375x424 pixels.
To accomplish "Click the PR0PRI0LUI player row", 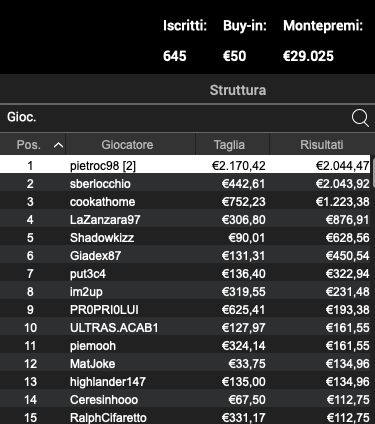I will coord(185,309).
